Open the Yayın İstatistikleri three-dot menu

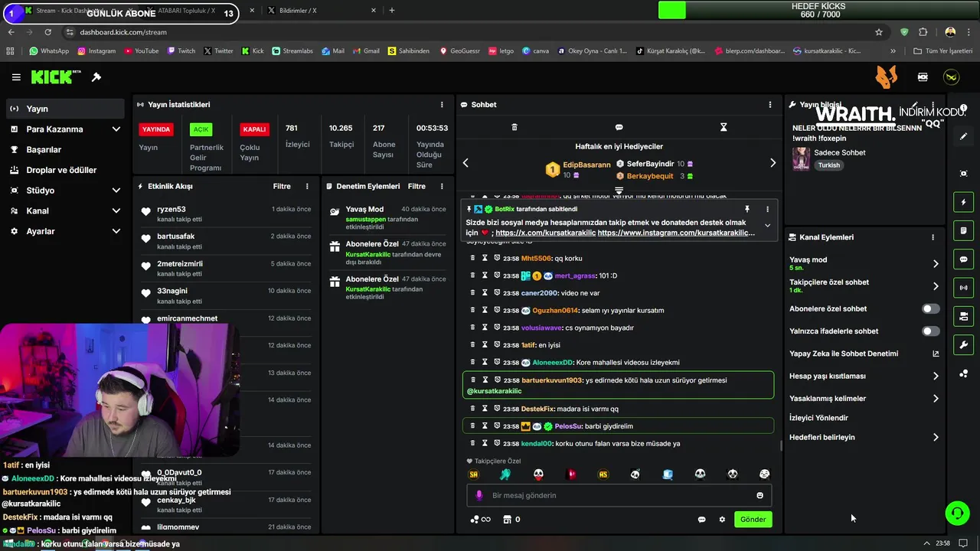point(442,105)
